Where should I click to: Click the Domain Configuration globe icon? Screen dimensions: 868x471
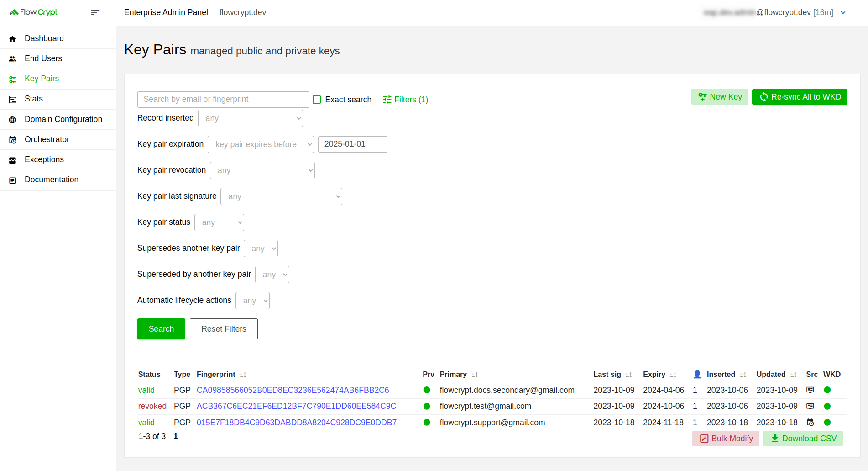click(x=12, y=120)
